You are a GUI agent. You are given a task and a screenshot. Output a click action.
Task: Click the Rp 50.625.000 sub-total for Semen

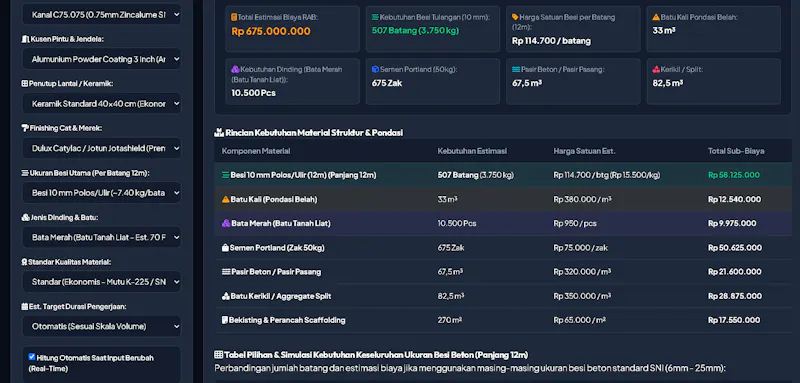point(735,248)
